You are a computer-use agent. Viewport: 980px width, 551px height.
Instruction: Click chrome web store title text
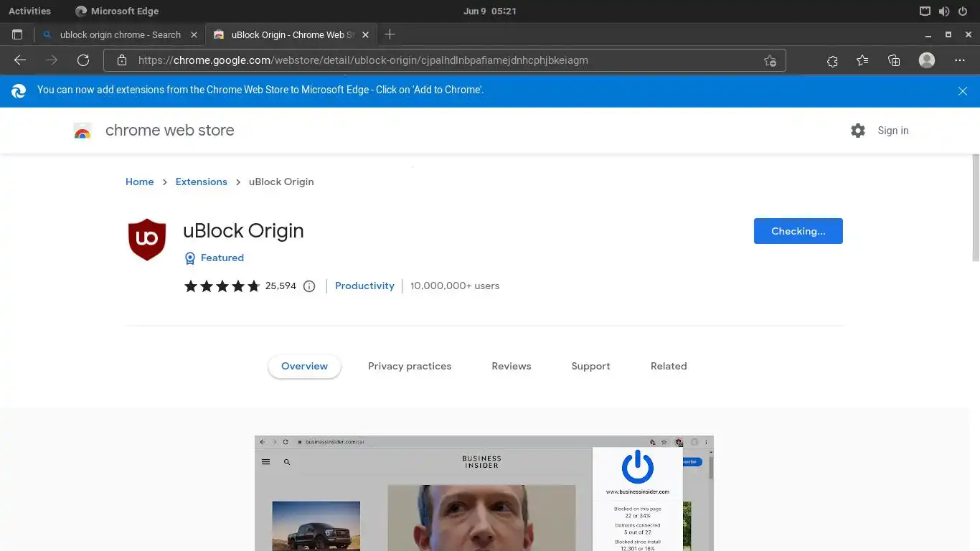[x=170, y=131]
